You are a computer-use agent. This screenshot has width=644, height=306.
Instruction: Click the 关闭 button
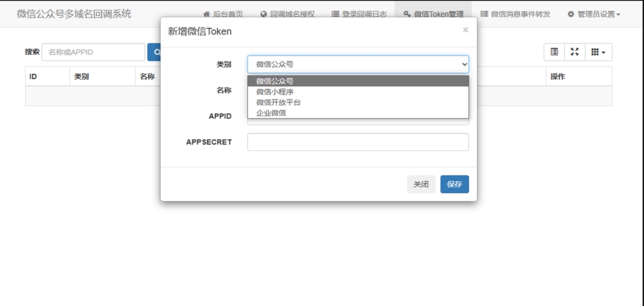click(421, 184)
